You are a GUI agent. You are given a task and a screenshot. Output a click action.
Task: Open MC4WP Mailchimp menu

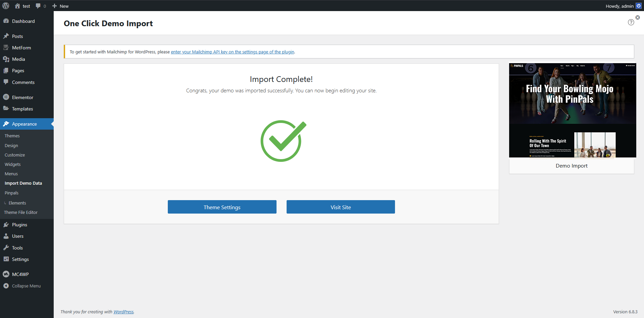[20, 274]
